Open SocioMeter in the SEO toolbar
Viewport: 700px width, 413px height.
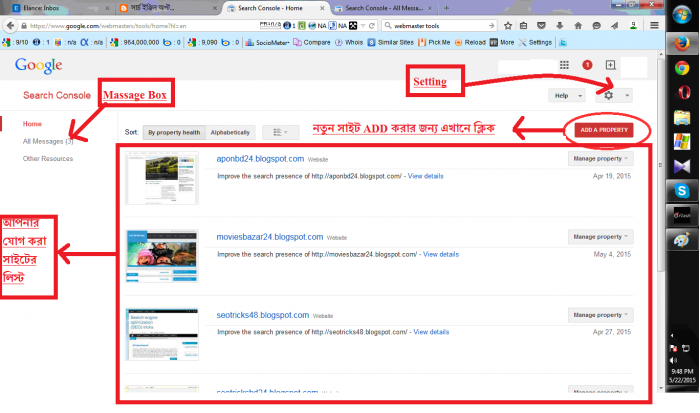click(x=267, y=42)
